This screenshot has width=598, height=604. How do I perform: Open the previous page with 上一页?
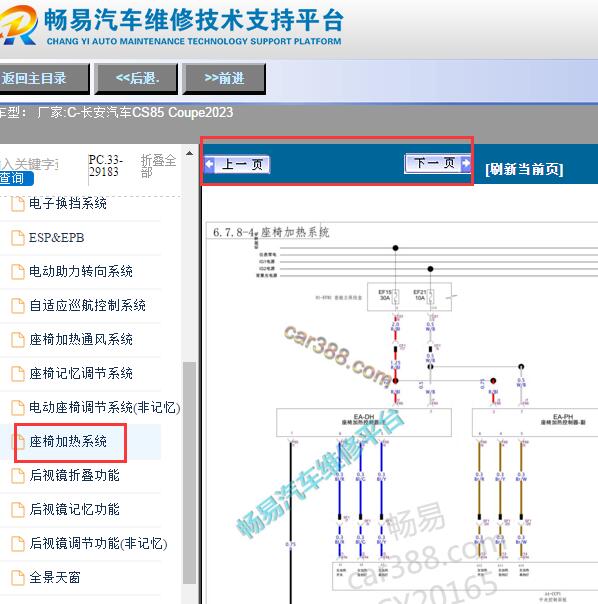(x=237, y=164)
